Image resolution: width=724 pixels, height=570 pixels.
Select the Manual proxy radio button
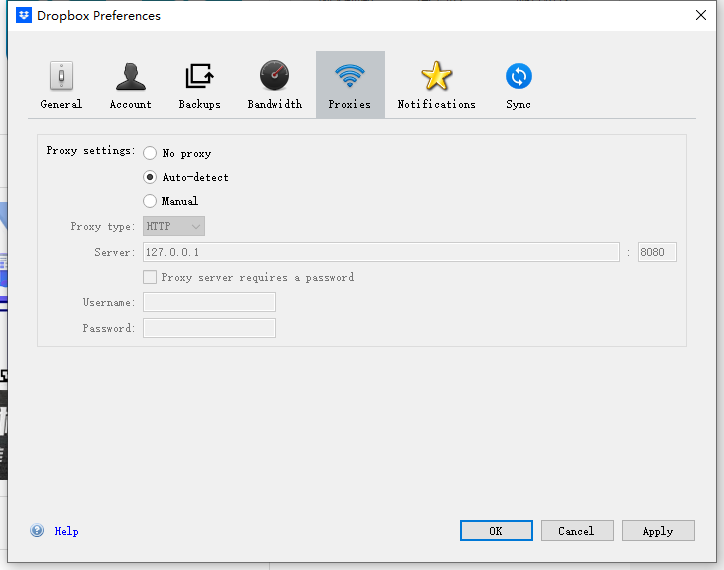(150, 201)
